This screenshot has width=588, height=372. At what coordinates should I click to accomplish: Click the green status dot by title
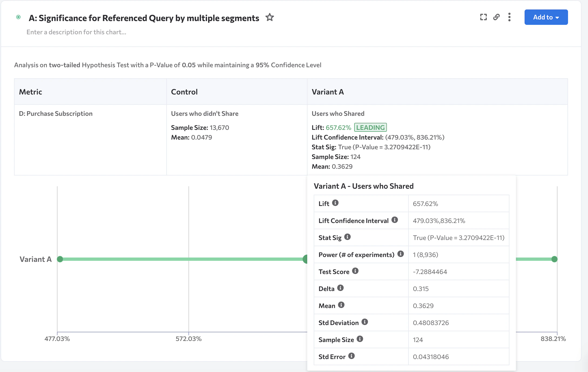(x=18, y=17)
